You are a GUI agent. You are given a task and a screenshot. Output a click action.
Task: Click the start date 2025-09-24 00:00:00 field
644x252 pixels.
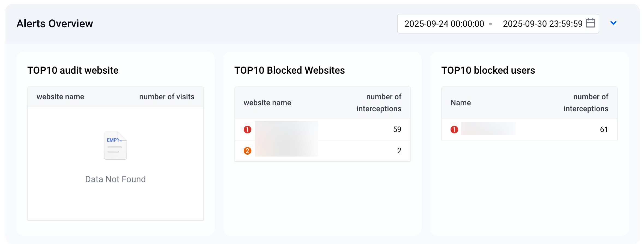tap(444, 24)
